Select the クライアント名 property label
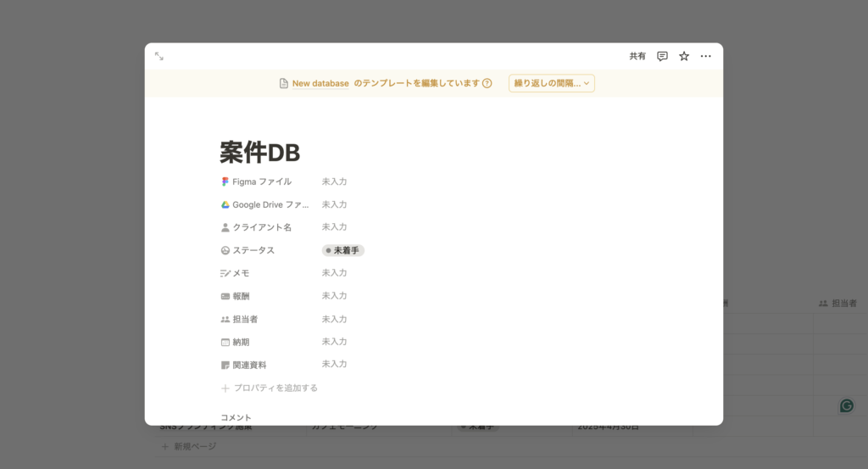This screenshot has width=868, height=469. [262, 227]
